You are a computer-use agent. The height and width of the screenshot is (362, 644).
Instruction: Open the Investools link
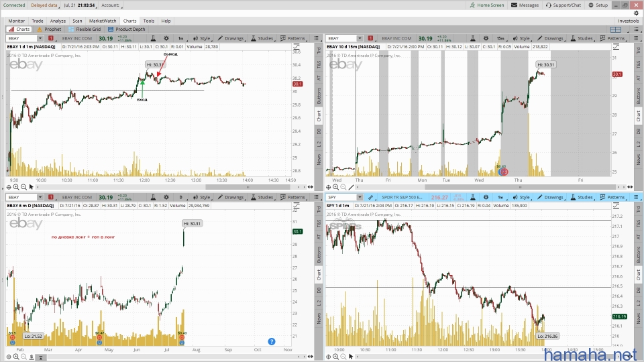(628, 21)
